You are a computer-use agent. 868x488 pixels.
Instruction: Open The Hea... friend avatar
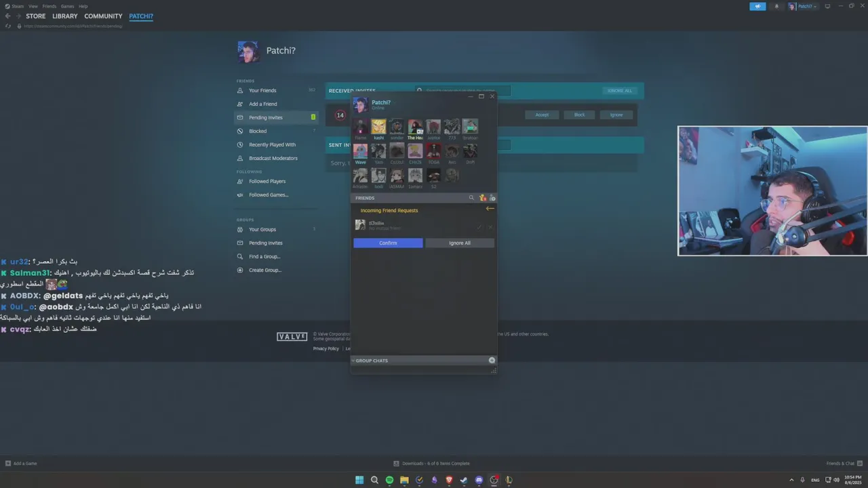coord(415,127)
